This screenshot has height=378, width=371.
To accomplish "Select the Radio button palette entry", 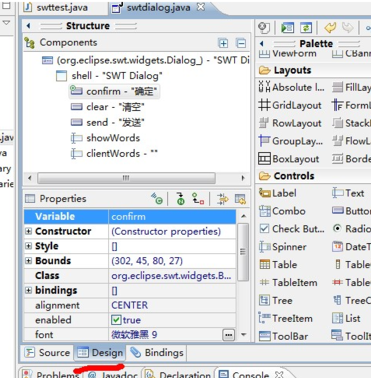I will coord(351,229).
